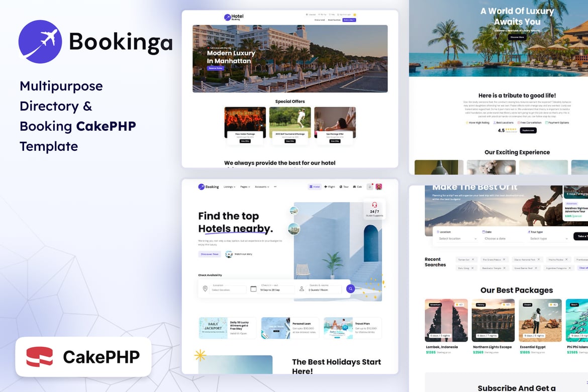
Task: Open the tour Select location dropdown
Action: tap(457, 239)
